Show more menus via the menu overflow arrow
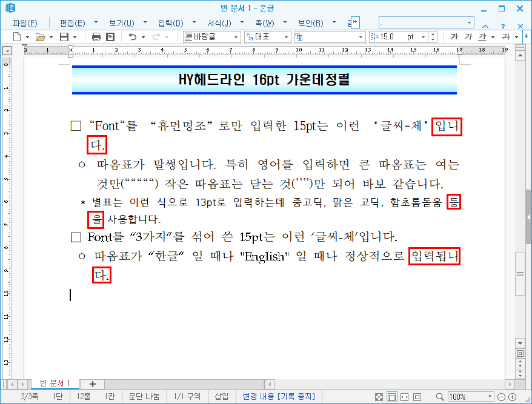 [355, 23]
